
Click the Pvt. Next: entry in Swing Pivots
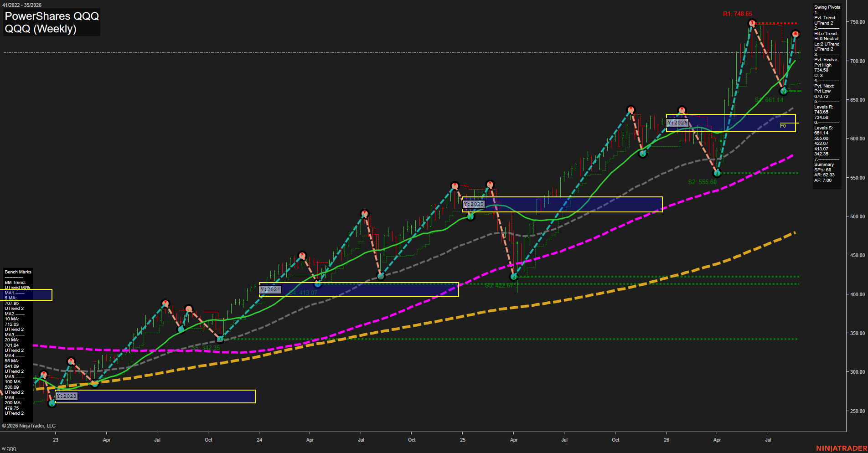click(x=824, y=86)
